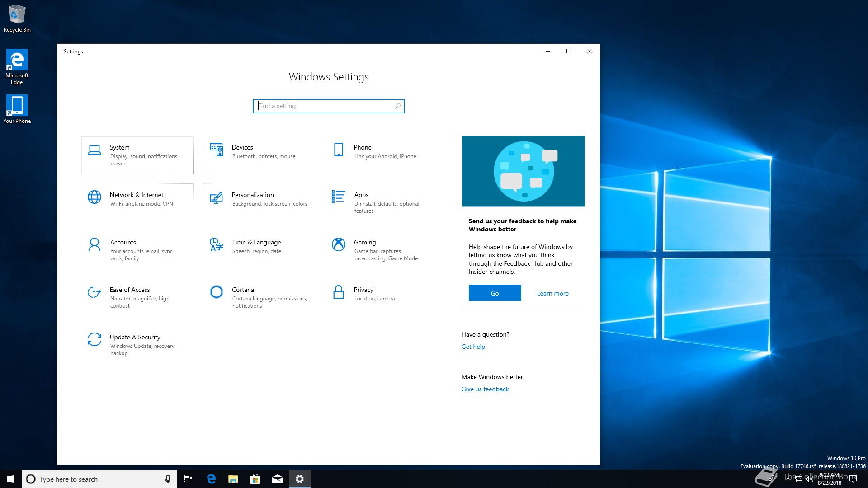
Task: Open Personalization paintbrush icon
Action: pyautogui.click(x=217, y=197)
